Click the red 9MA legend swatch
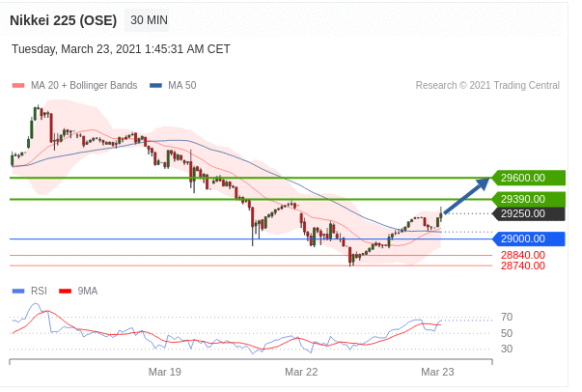582x392 pixels. pyautogui.click(x=65, y=291)
